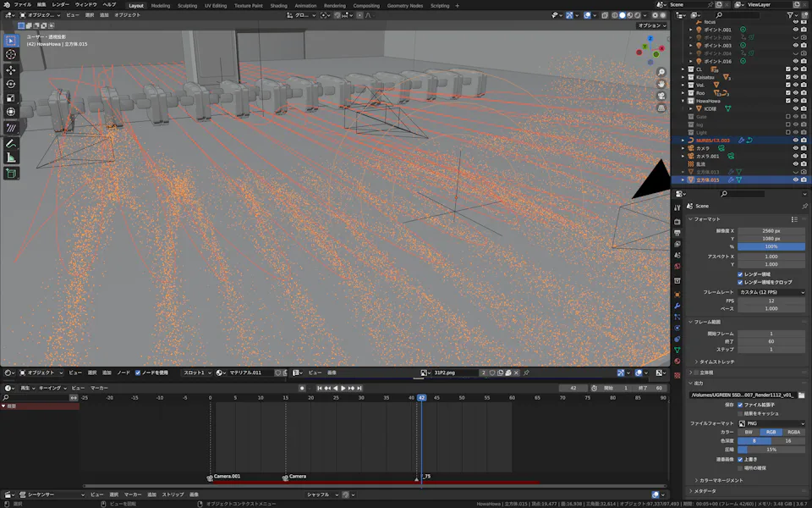
Task: Click the 圧縮 15% compression slider
Action: [x=771, y=450]
